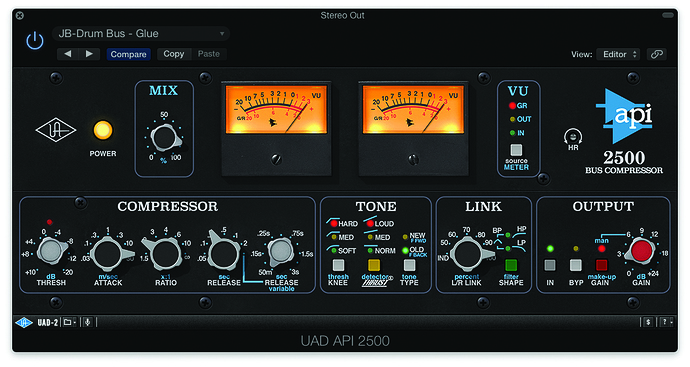Load the next preset with the right arrow
Viewport: 690px width, 367px height.
click(x=89, y=54)
